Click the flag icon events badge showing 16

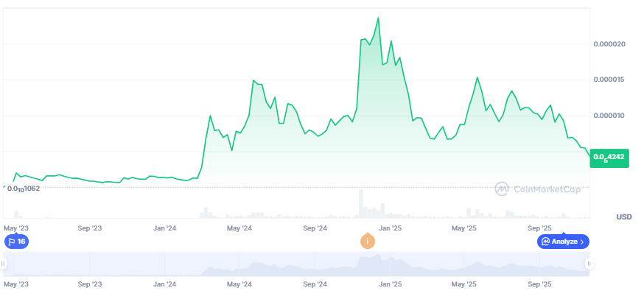[x=16, y=242]
